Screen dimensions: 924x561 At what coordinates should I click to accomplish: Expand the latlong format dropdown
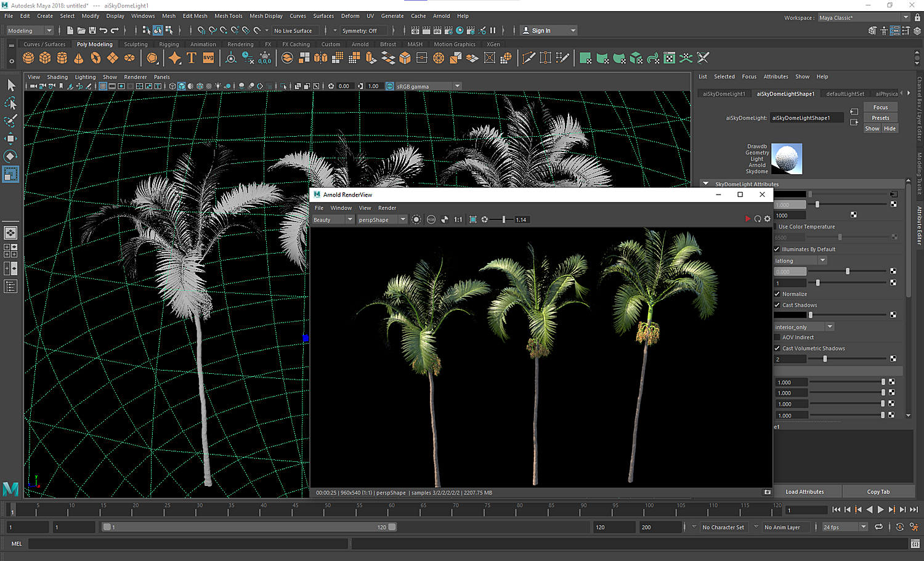coord(800,260)
